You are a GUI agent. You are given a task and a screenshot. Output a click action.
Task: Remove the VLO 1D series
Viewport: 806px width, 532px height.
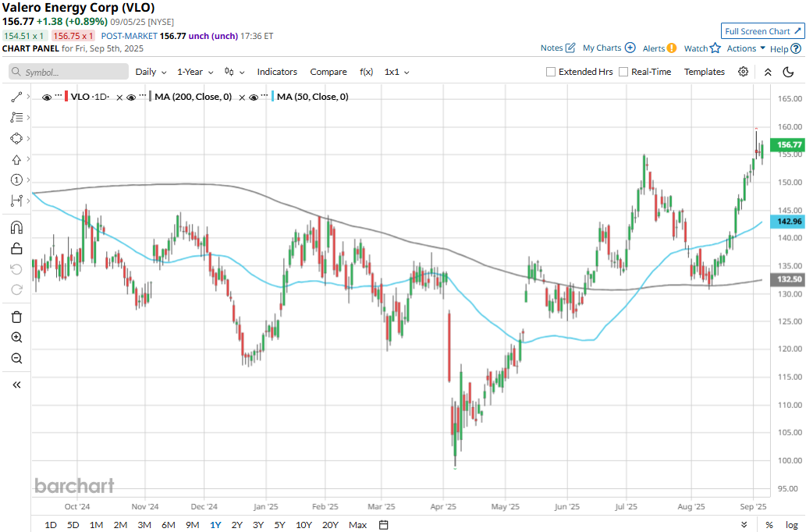click(x=119, y=98)
